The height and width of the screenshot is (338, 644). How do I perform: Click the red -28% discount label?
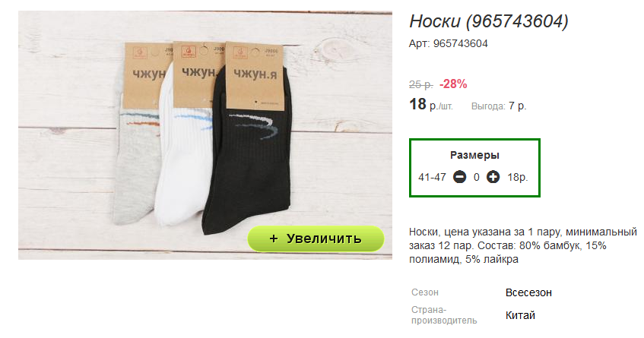tap(453, 84)
